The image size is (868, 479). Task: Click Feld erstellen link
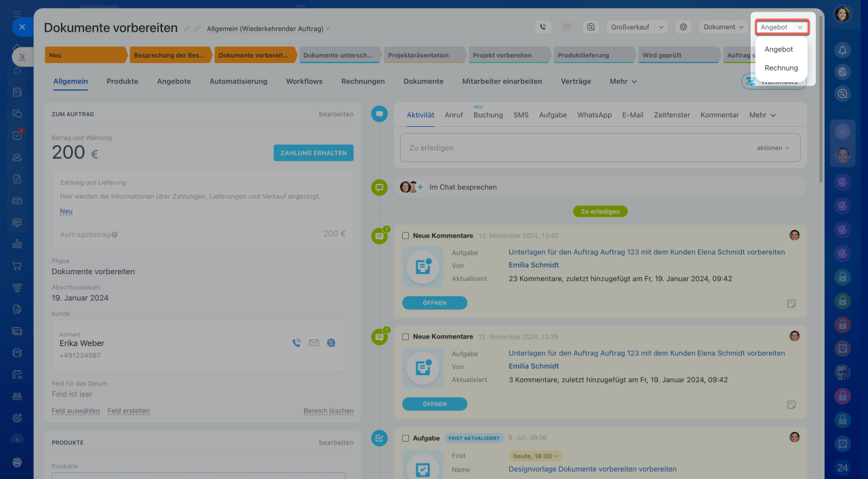tap(128, 411)
